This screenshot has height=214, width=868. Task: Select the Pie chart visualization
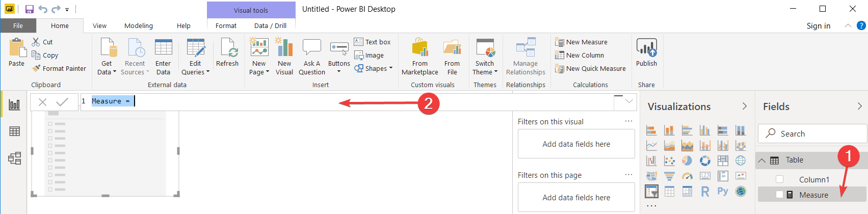687,161
